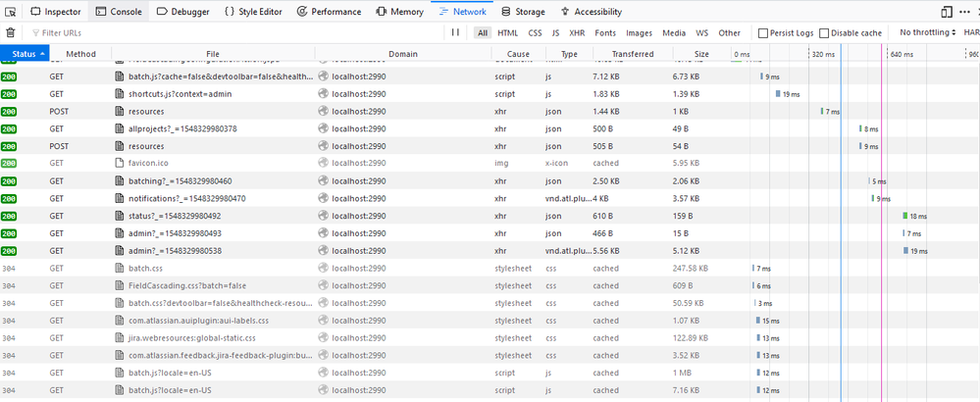Switch to the Console tab
The height and width of the screenshot is (402, 980).
(118, 11)
